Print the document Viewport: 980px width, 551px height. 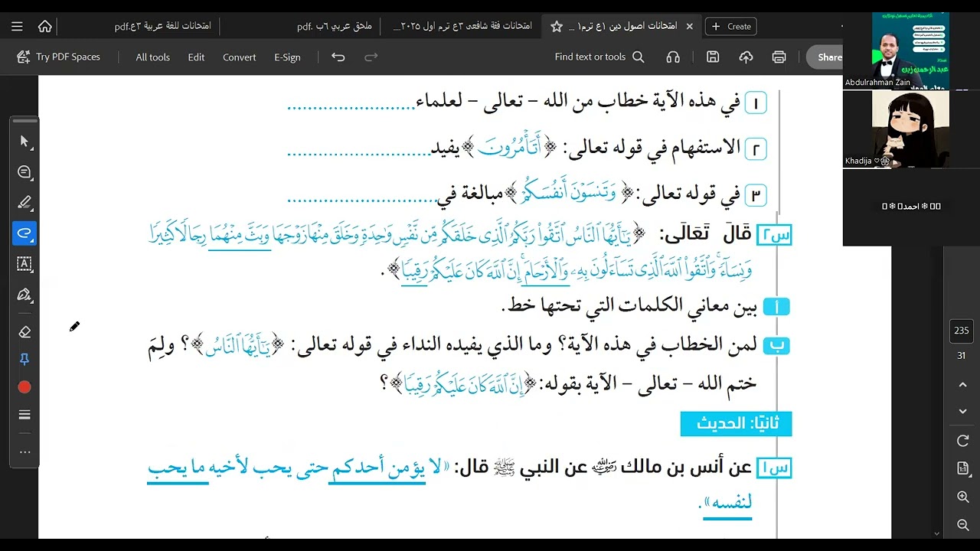[779, 57]
